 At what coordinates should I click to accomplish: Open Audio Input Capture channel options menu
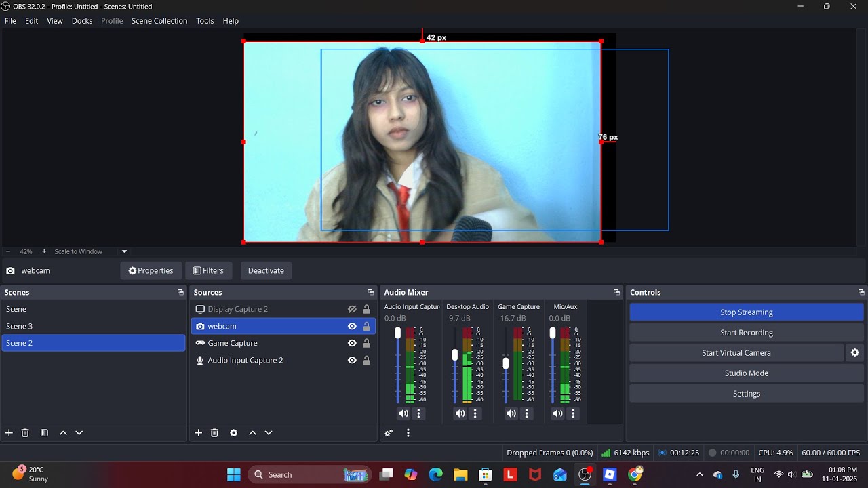418,413
